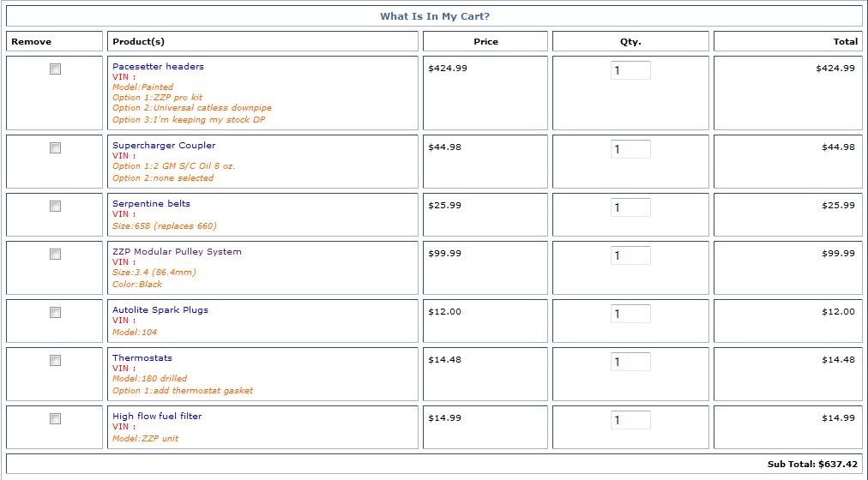Check remove box for Supercharger Coupler
This screenshot has height=480, width=868.
coord(55,148)
